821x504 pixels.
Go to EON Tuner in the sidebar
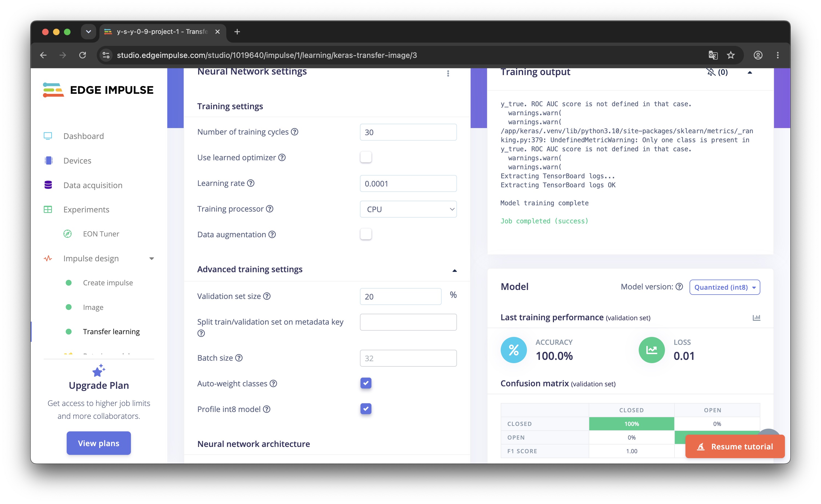tap(101, 234)
